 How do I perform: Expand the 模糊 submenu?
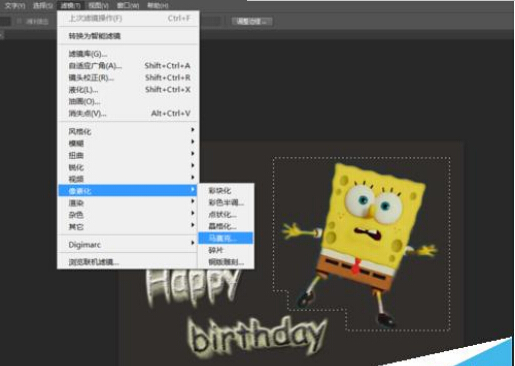129,143
